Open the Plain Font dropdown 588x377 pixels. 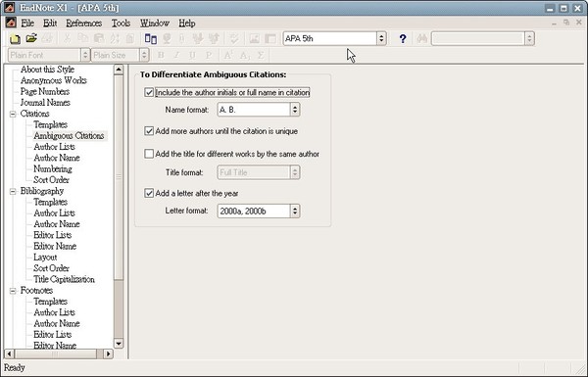pos(85,55)
